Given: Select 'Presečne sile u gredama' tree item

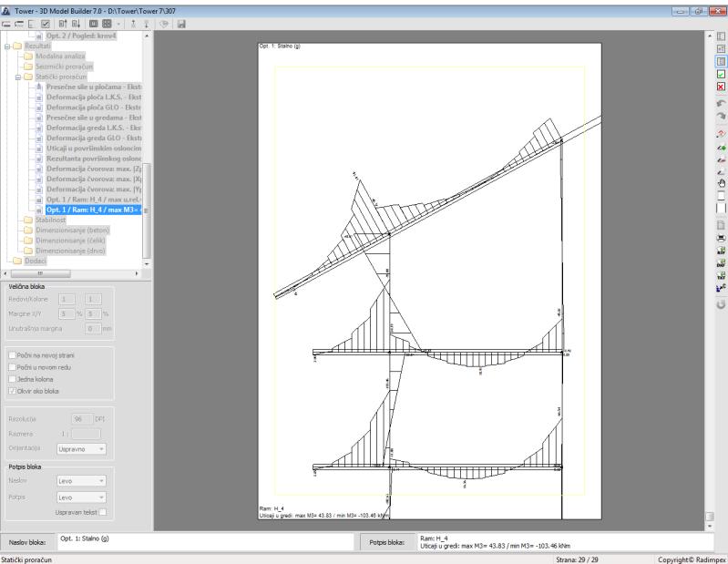Looking at the screenshot, I should pyautogui.click(x=94, y=118).
